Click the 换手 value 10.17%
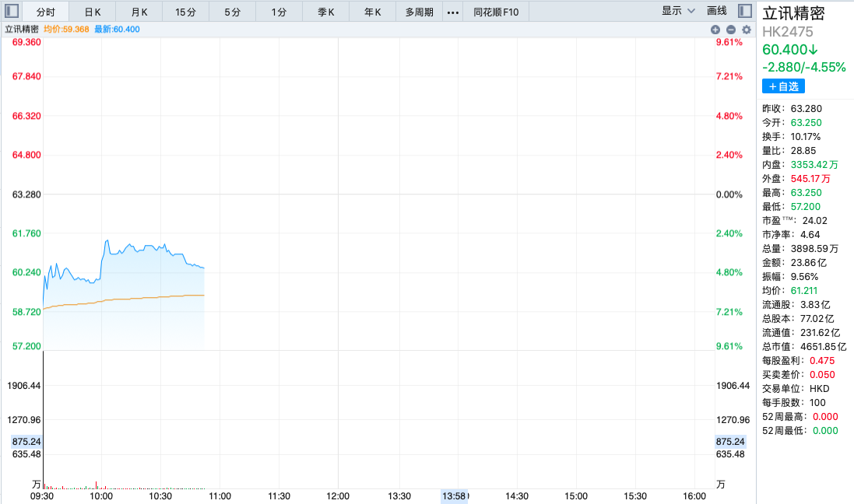The width and height of the screenshot is (854, 504). point(806,137)
